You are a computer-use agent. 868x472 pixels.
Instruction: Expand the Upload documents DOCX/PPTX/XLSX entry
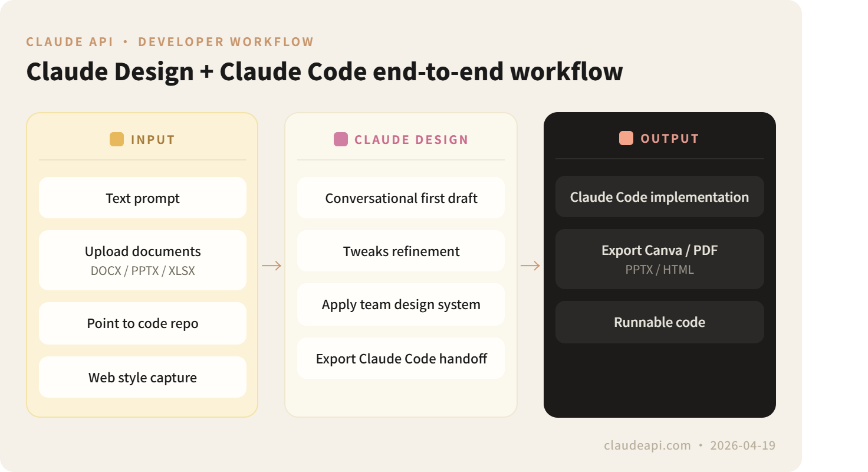coord(142,260)
